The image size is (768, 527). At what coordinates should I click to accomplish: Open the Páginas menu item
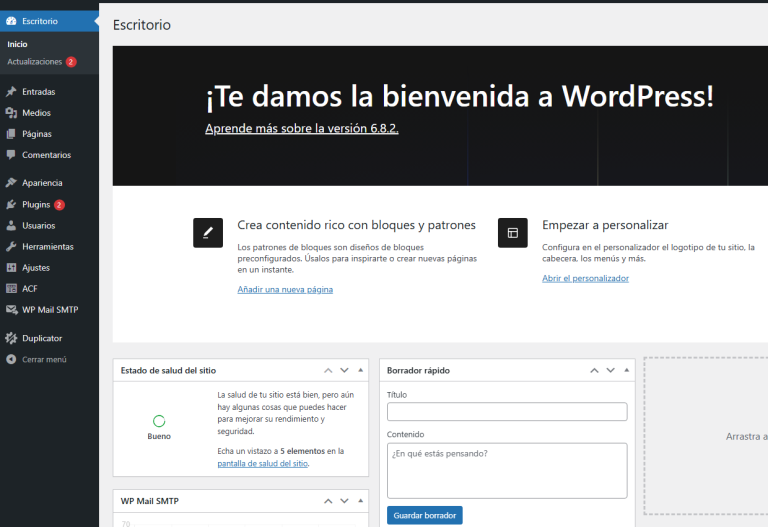[x=49, y=134]
